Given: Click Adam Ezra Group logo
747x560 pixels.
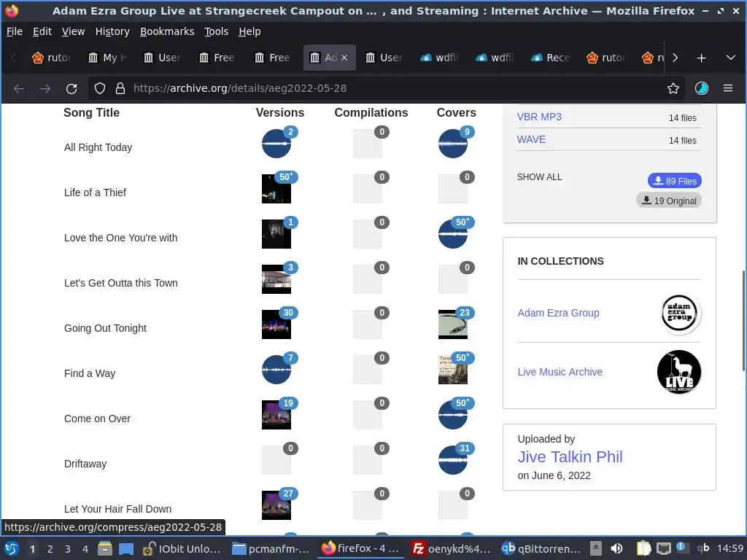Looking at the screenshot, I should point(679,314).
